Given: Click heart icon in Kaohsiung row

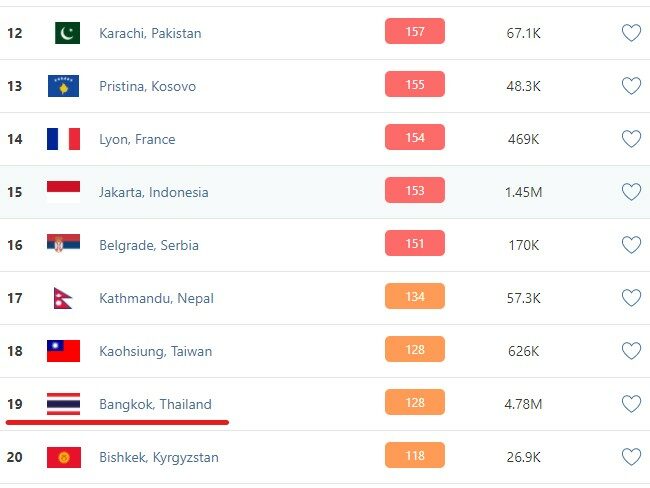Looking at the screenshot, I should pos(631,351).
